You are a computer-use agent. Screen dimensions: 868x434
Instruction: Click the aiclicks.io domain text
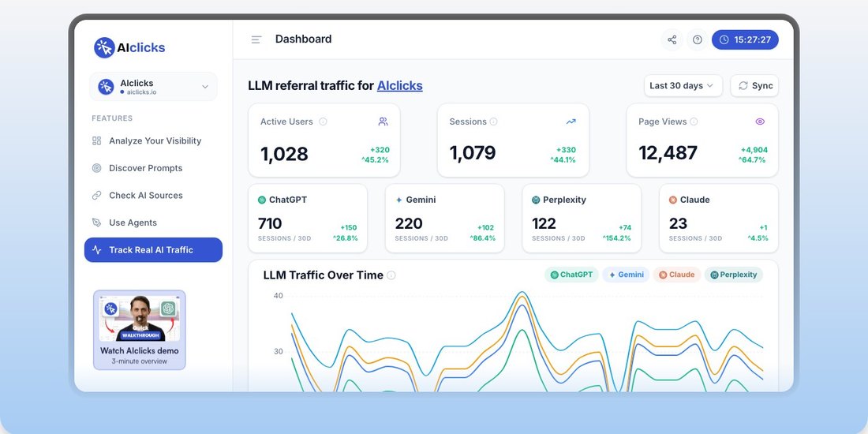(x=142, y=92)
